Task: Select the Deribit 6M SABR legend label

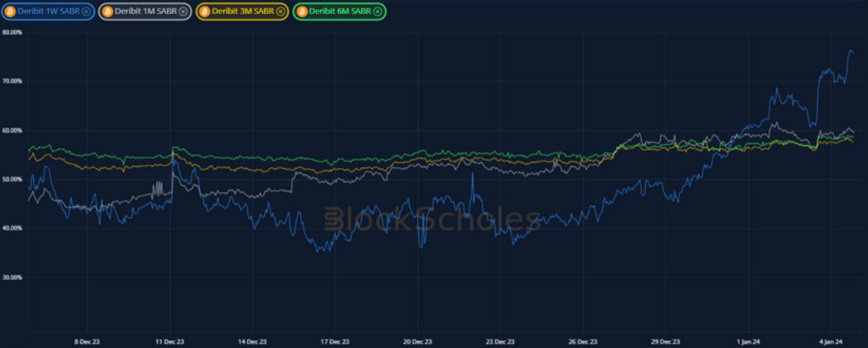Action: click(x=339, y=12)
